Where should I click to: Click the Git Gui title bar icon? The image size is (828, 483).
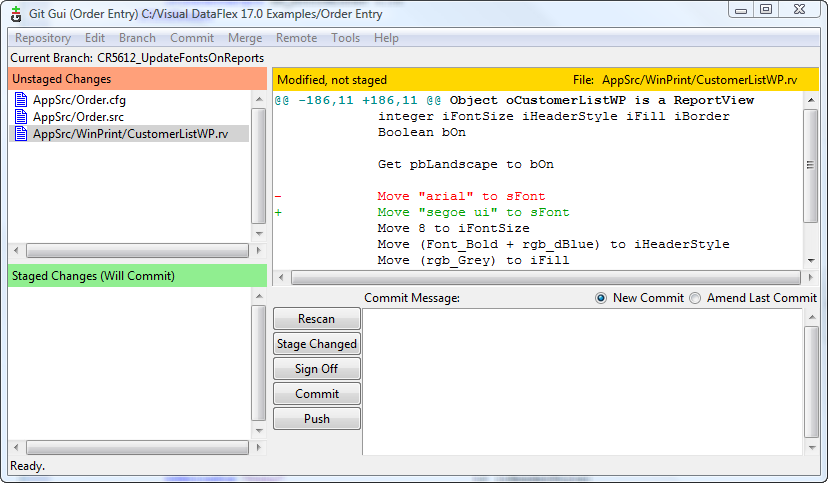pyautogui.click(x=15, y=14)
